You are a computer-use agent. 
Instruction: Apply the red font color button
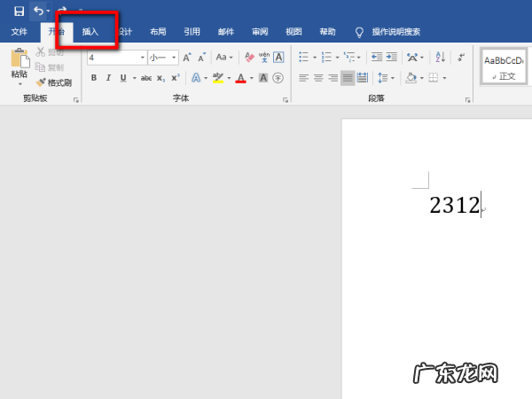pos(240,78)
